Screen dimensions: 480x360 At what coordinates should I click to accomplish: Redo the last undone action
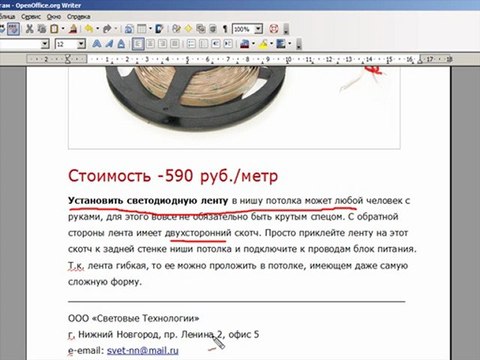(x=107, y=29)
